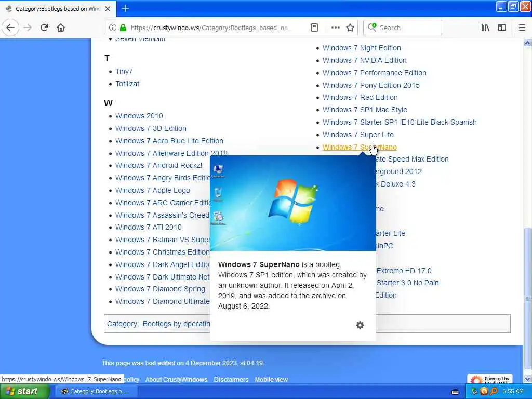The height and width of the screenshot is (399, 532).
Task: Open the Windows 2010 link
Action: [139, 116]
